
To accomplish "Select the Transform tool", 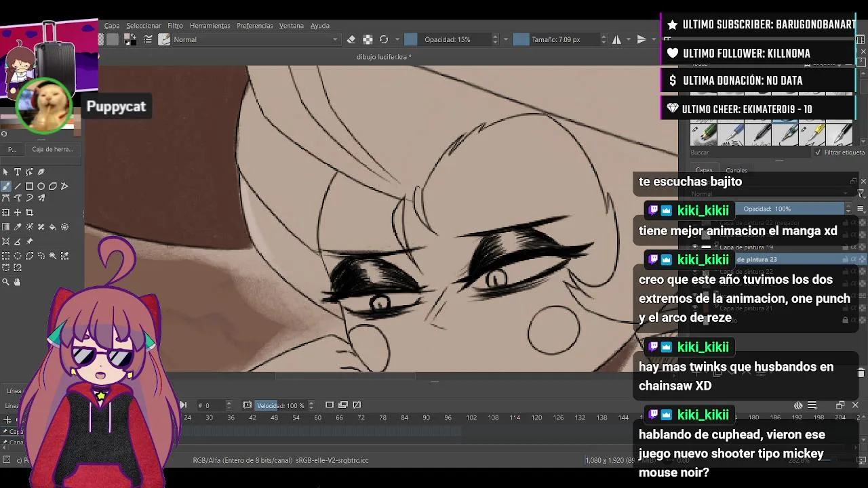I will click(x=6, y=212).
